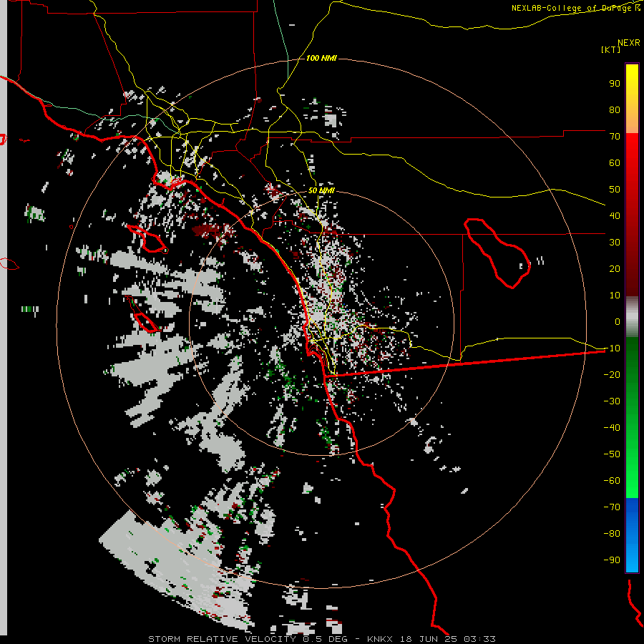Select the "10" value on the velocity scale
The width and height of the screenshot is (644, 644).
point(615,296)
